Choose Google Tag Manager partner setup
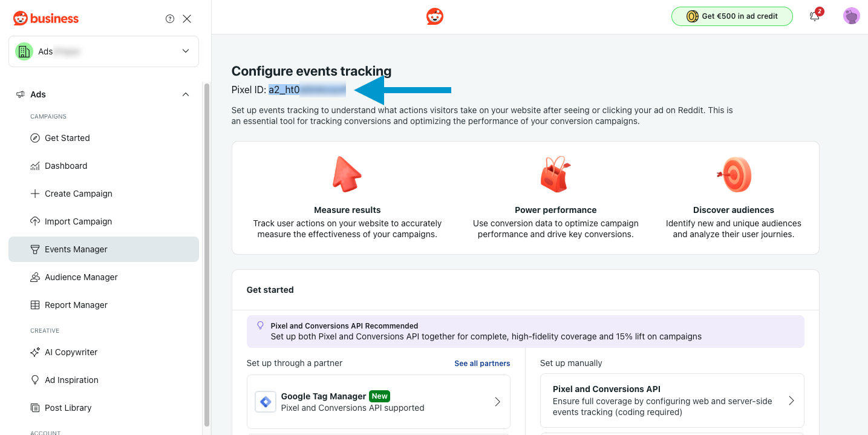 point(378,402)
